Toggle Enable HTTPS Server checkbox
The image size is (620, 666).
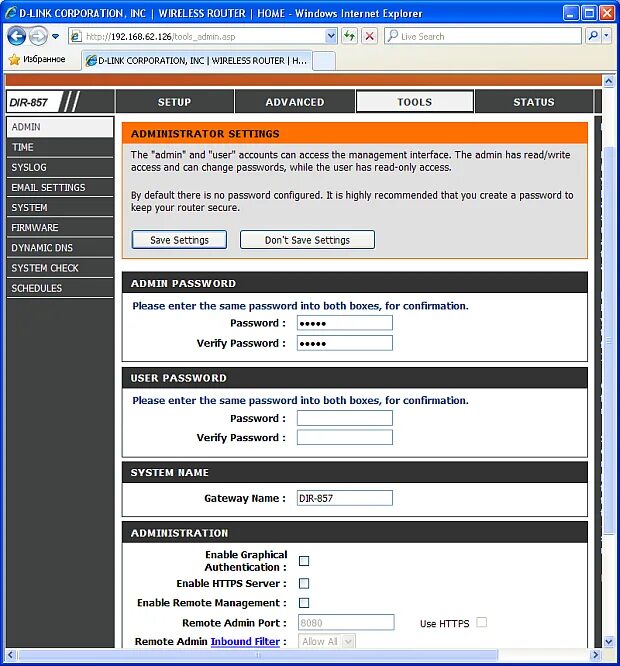point(304,584)
